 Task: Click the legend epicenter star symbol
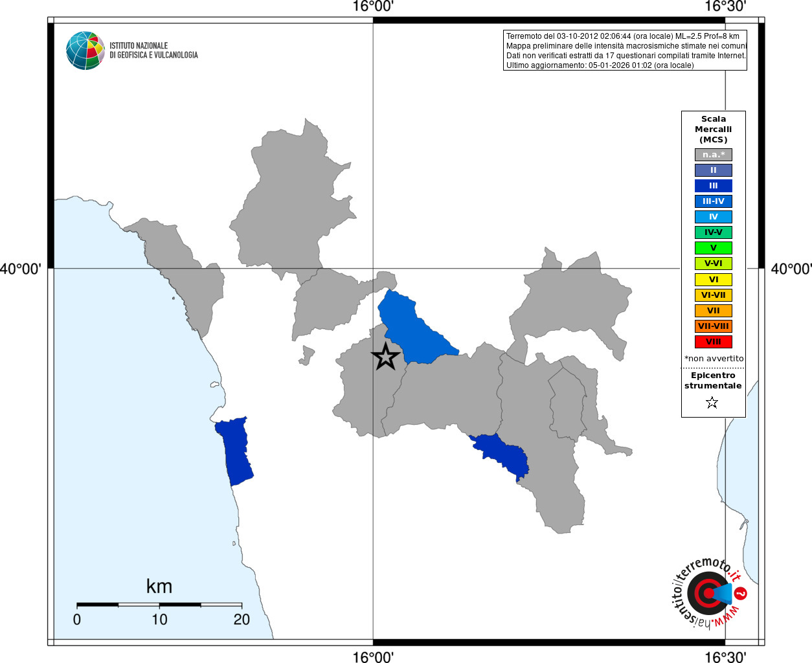(712, 403)
